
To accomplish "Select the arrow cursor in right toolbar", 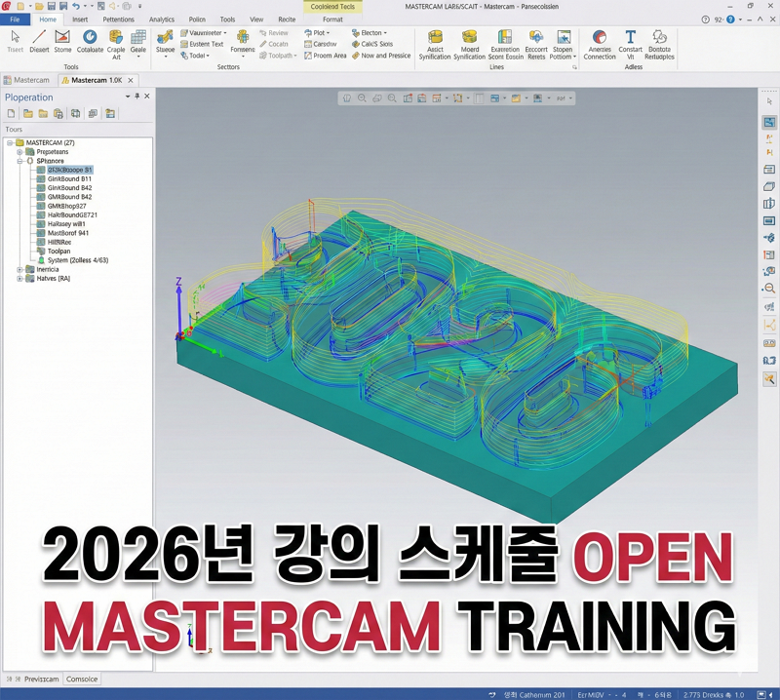I will pos(769,101).
